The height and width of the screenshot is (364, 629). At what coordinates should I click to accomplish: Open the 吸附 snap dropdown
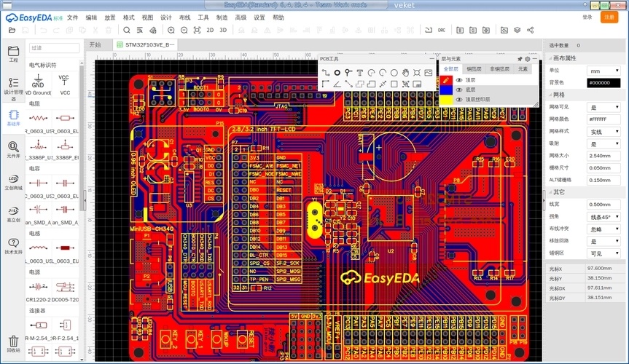click(603, 143)
